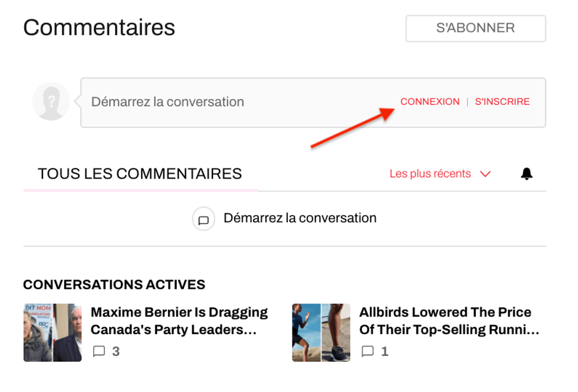The image size is (578, 392).
Task: Click the speech bubble icon next to Démarrez la conversation
Action: click(203, 218)
